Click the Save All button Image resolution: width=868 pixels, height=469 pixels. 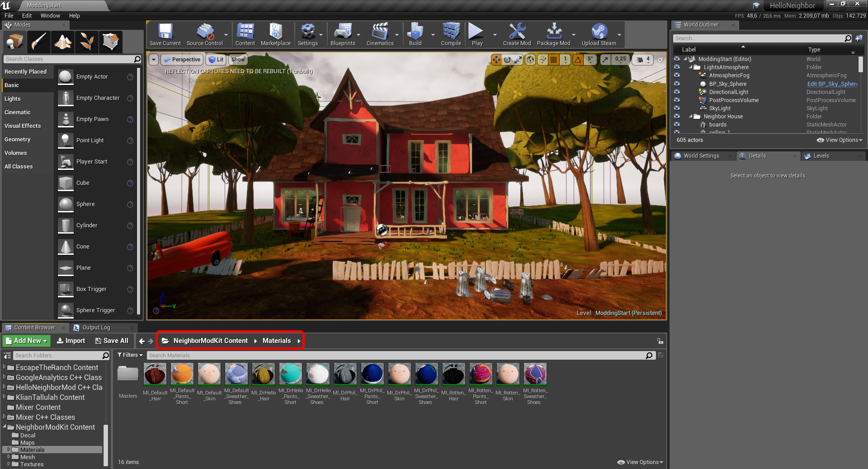[112, 341]
